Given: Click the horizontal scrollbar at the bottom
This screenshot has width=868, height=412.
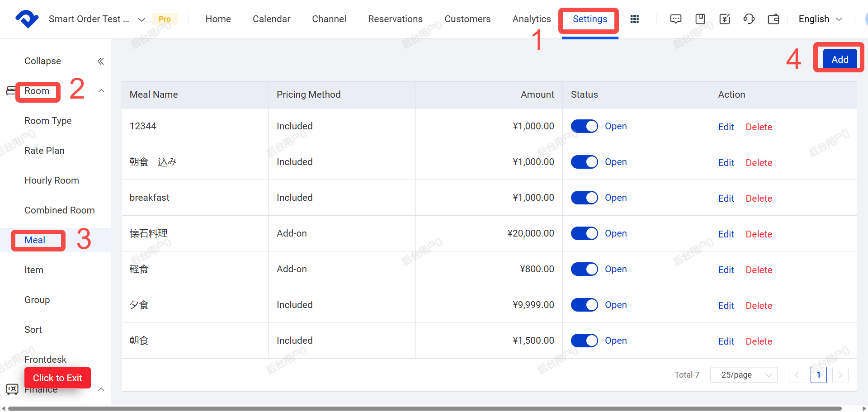Looking at the screenshot, I should point(425,408).
